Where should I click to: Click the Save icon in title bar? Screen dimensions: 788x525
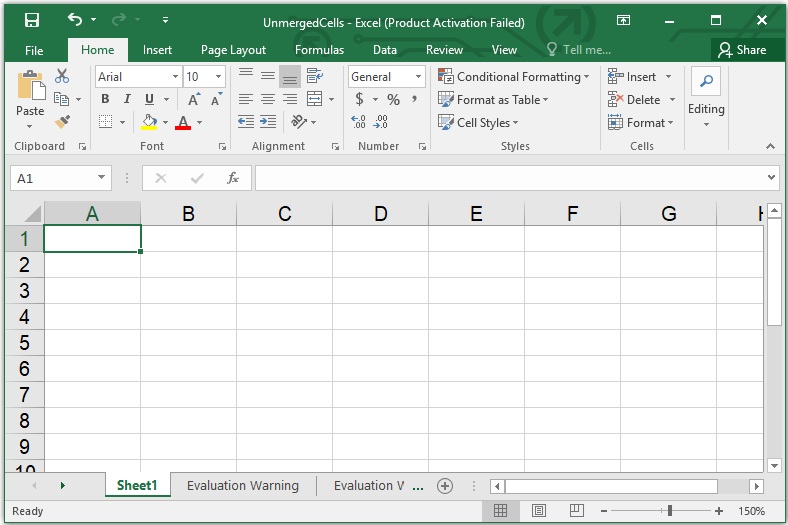[31, 21]
